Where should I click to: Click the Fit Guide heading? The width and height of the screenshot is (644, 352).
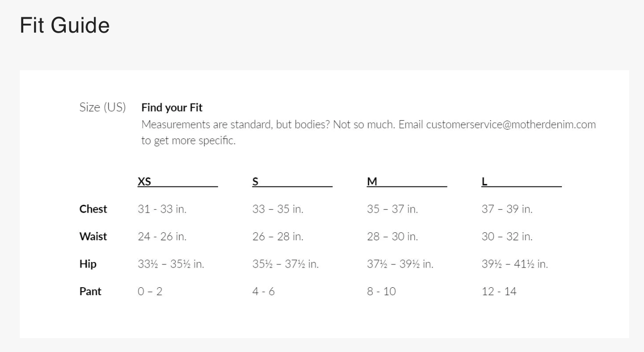[64, 26]
